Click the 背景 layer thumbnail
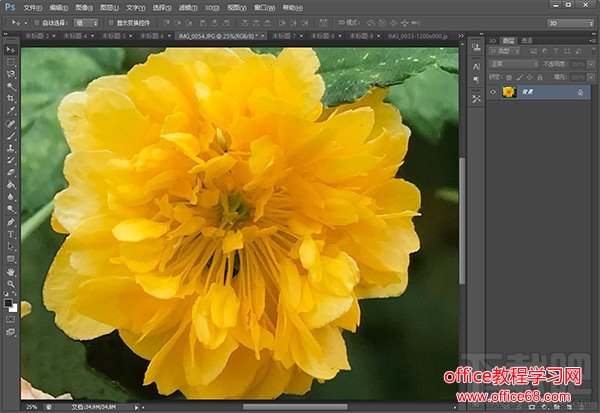 coord(508,92)
